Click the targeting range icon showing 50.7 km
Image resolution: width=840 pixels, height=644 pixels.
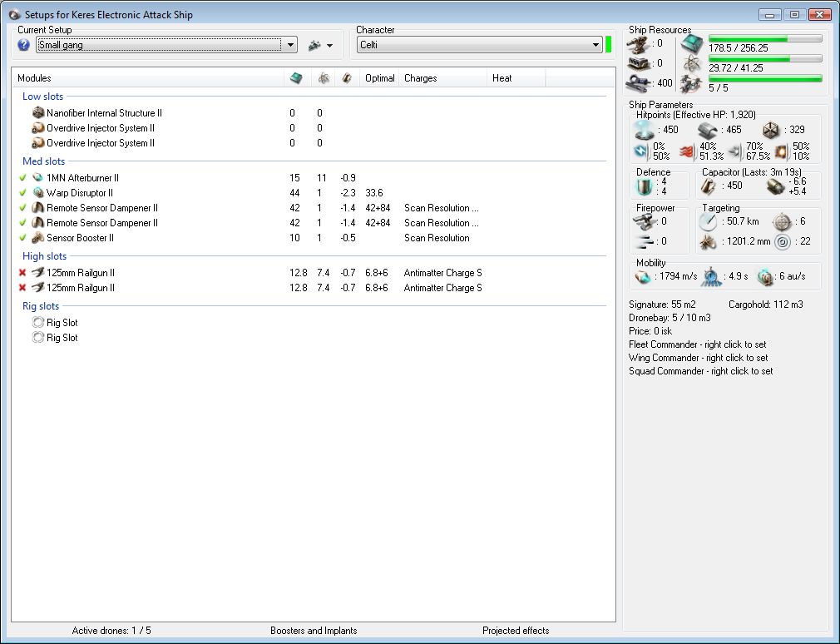708,221
